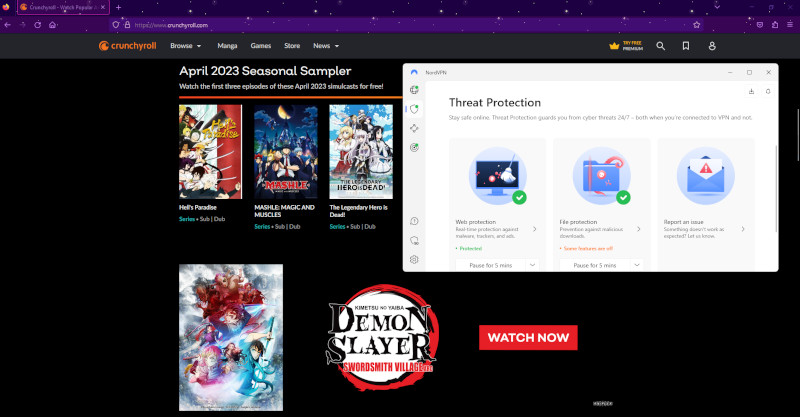The height and width of the screenshot is (417, 800).
Task: Click The Legendary Hero is Dead! title
Action: (358, 211)
